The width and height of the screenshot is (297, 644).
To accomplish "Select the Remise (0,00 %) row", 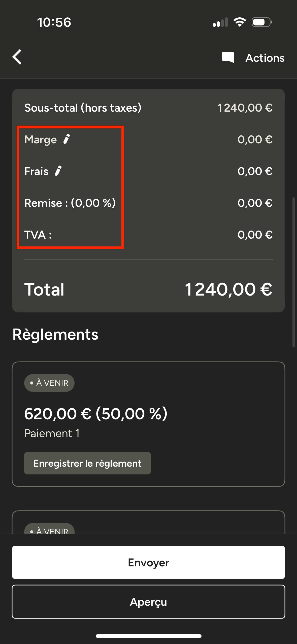I will click(148, 203).
